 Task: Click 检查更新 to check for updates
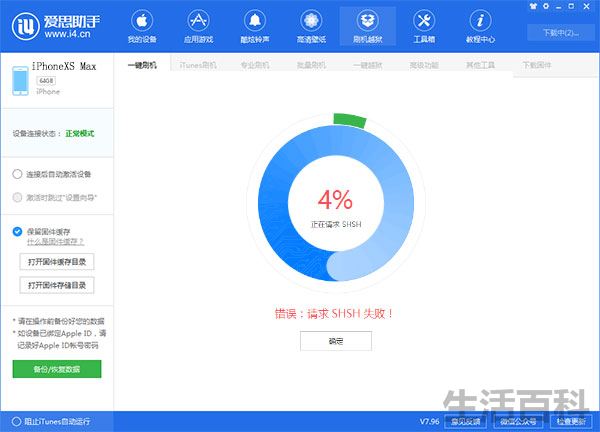(x=571, y=421)
